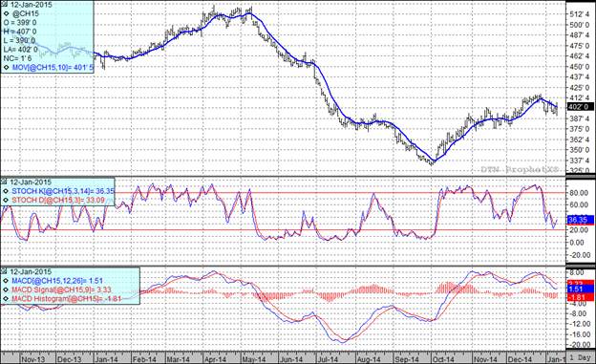Click the NC= 1'6 net change value
The width and height of the screenshot is (596, 364).
point(17,58)
